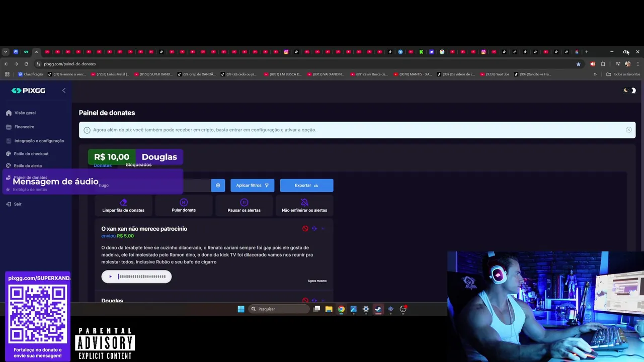Click the Exportar button

[x=306, y=186]
